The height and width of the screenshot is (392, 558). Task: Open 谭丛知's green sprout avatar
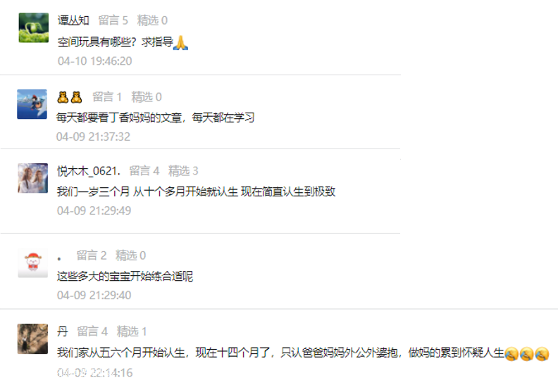(33, 27)
